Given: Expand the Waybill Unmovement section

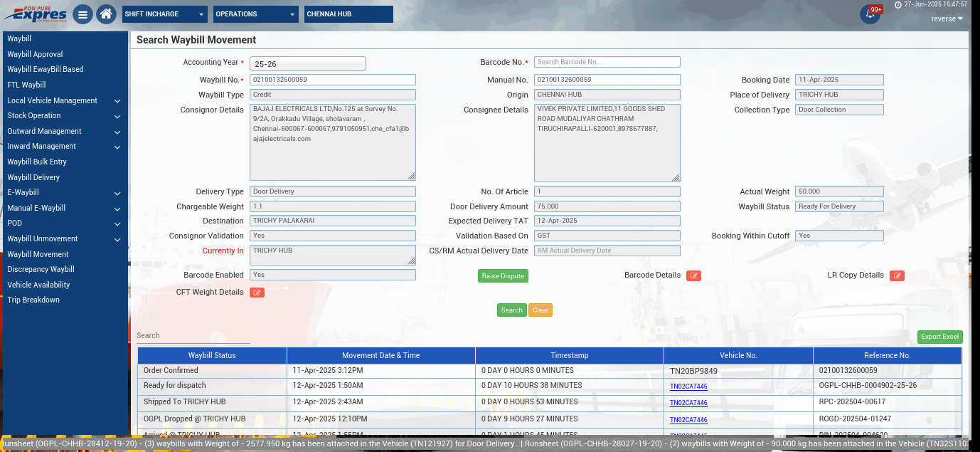Looking at the screenshot, I should pyautogui.click(x=64, y=239).
